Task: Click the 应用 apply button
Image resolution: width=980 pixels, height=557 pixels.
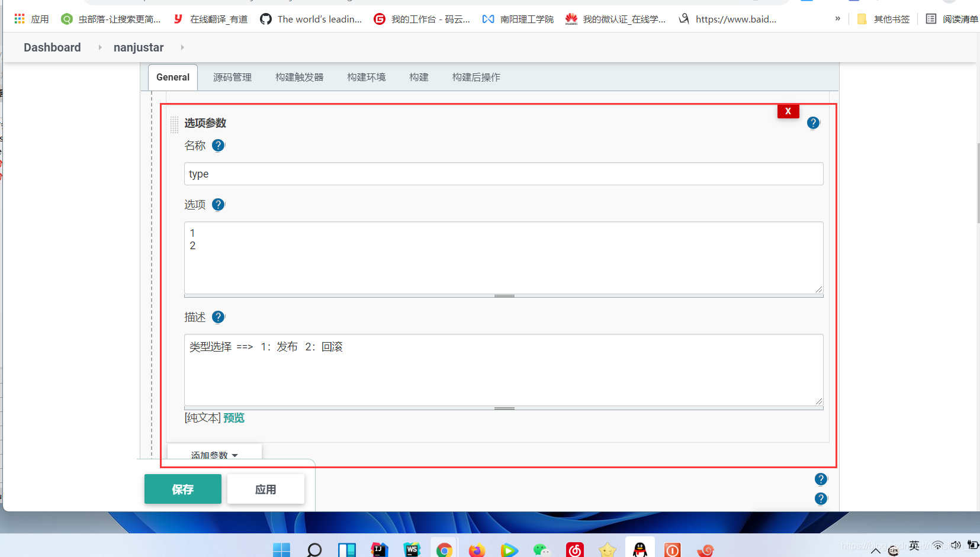Action: 266,489
